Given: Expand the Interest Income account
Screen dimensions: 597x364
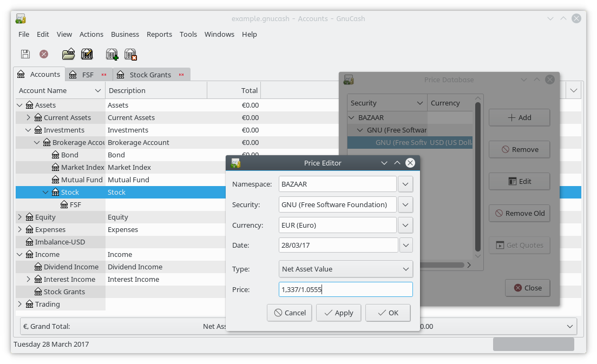Looking at the screenshot, I should (x=28, y=279).
